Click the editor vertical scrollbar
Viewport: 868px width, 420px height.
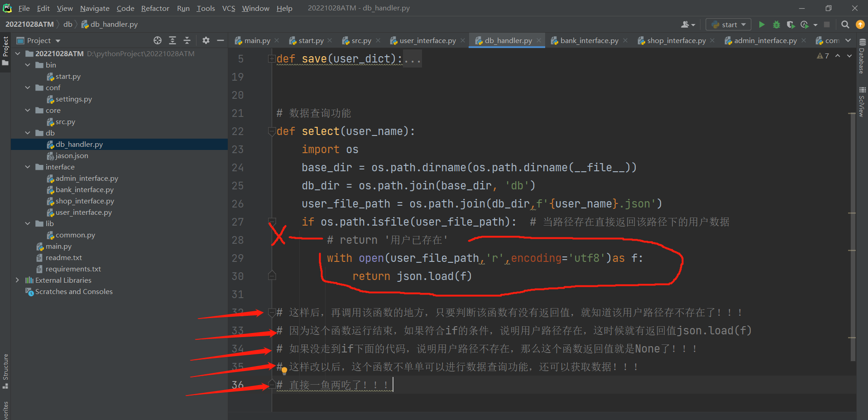pos(852,237)
